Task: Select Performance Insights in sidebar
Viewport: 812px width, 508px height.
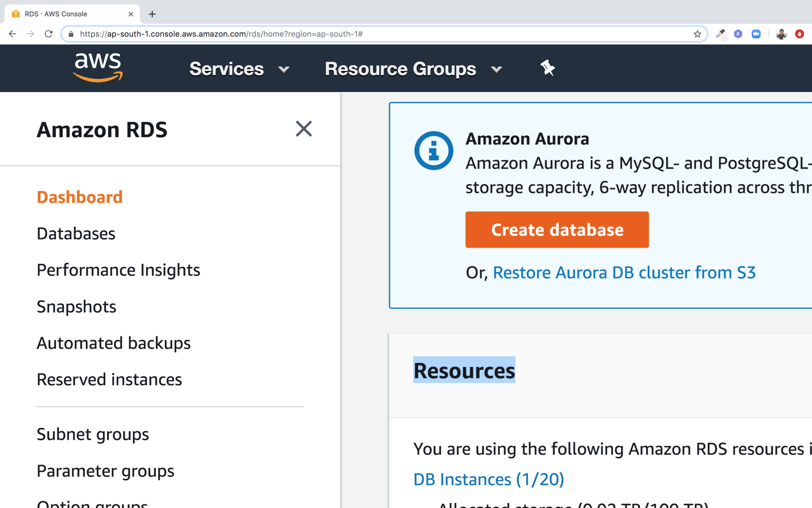Action: (x=118, y=270)
